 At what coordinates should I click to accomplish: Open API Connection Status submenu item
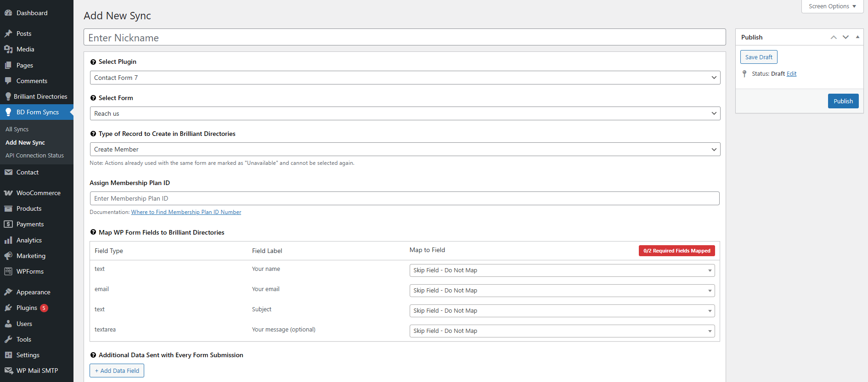pyautogui.click(x=34, y=156)
